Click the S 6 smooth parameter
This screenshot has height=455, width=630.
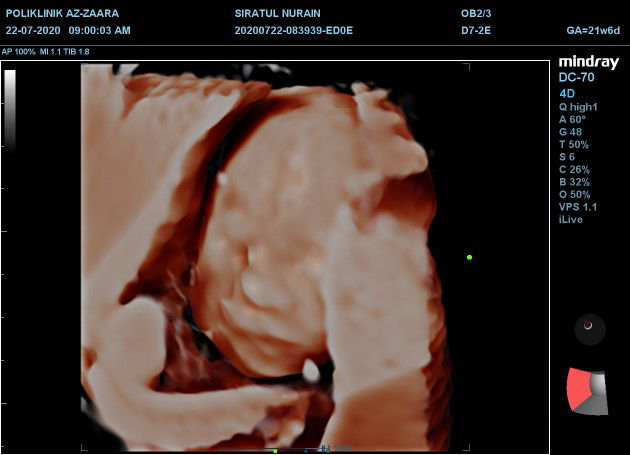click(567, 156)
